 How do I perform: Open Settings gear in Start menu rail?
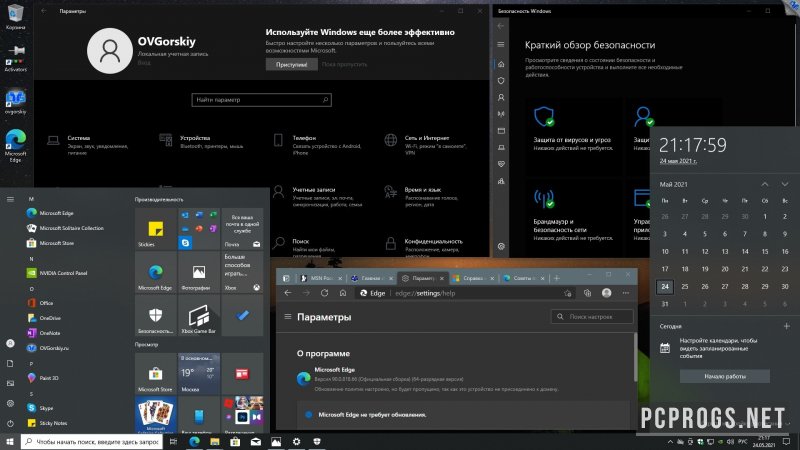pos(10,403)
